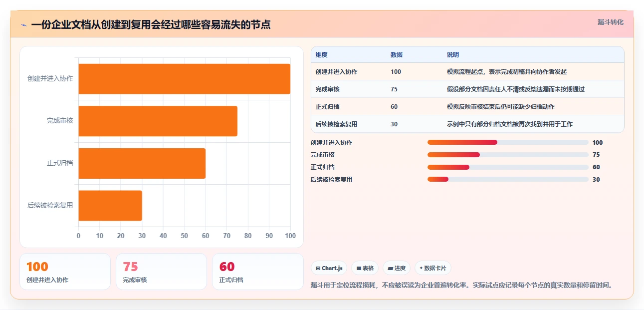Click description 模拟流程起点，表示完成初稿并向协作者发起
This screenshot has width=644, height=310.
point(507,72)
